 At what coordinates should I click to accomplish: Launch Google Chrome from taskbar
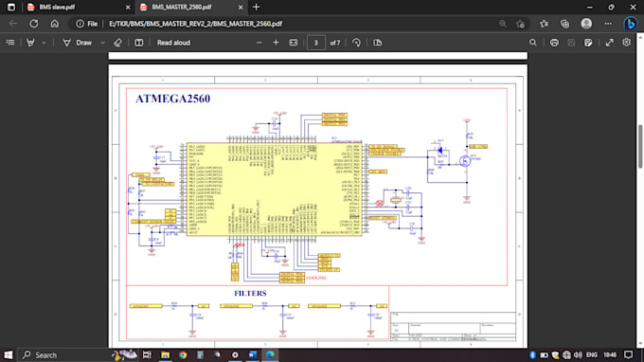183,355
